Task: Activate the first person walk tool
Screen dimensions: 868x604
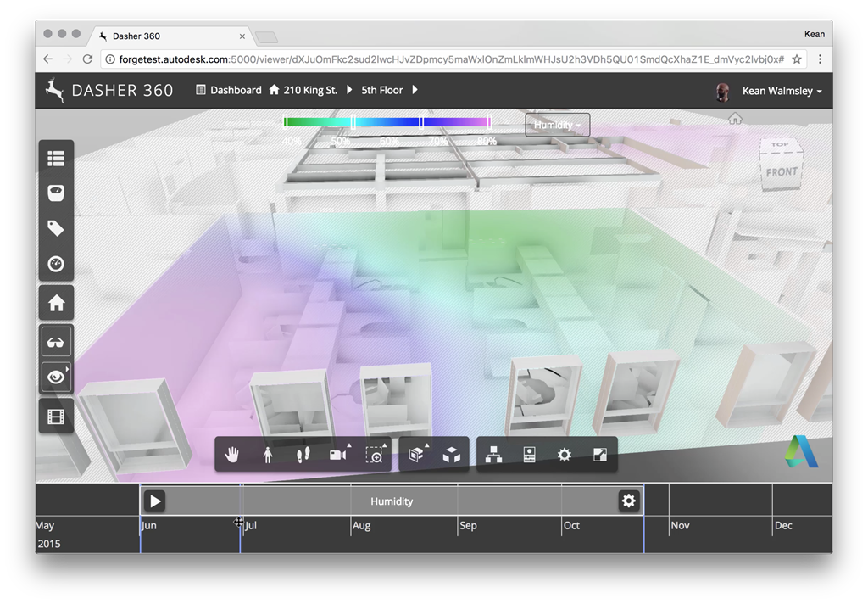Action: 268,456
